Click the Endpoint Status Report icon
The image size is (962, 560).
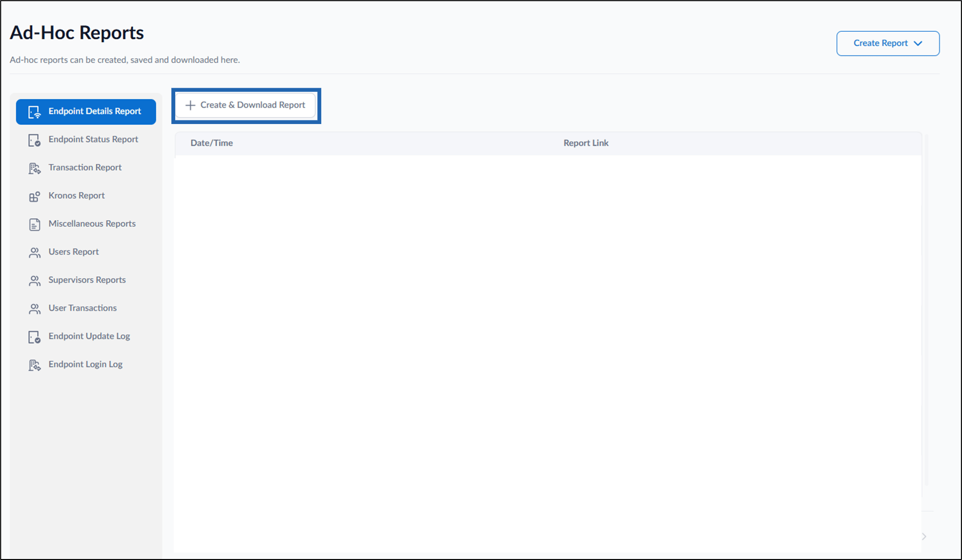pyautogui.click(x=34, y=140)
